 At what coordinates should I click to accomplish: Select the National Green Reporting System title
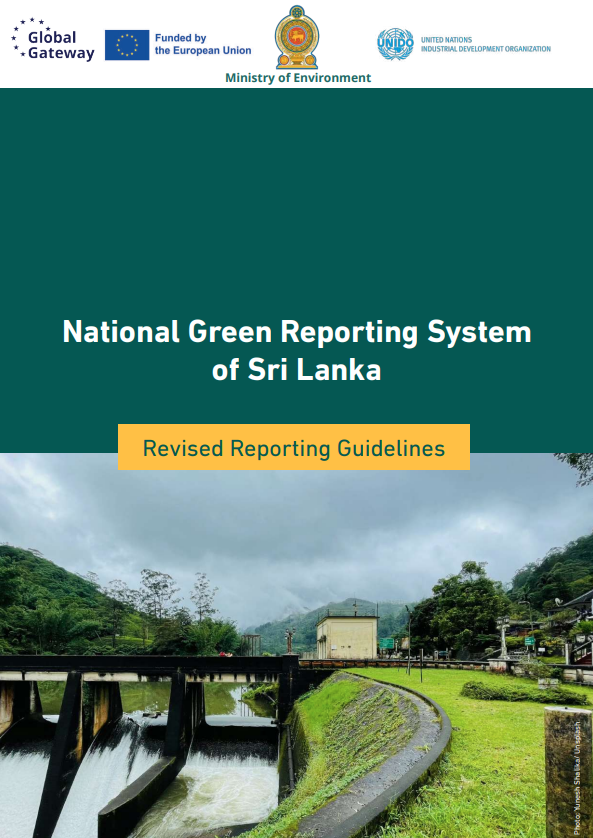297,332
